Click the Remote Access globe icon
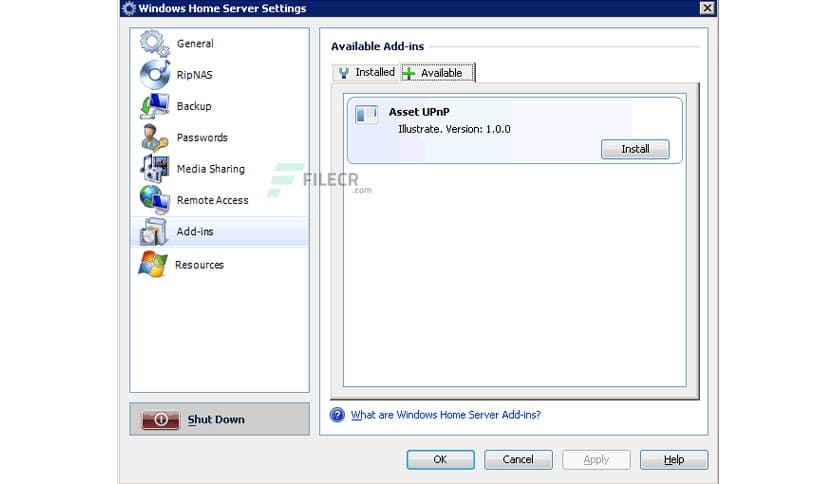The image size is (836, 484). click(x=155, y=200)
